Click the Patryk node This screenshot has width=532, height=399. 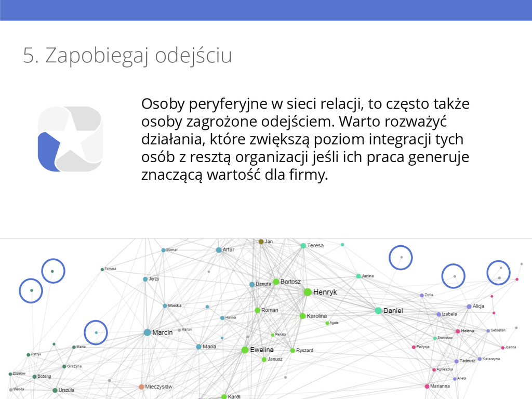coord(28,355)
